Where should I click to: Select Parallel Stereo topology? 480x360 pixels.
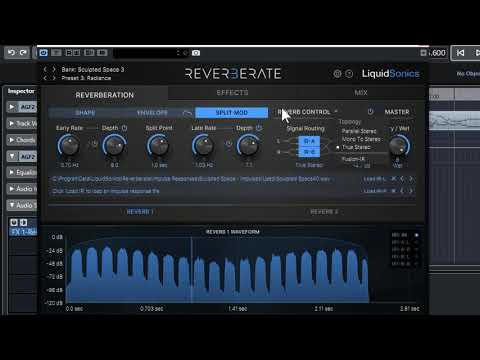click(359, 131)
